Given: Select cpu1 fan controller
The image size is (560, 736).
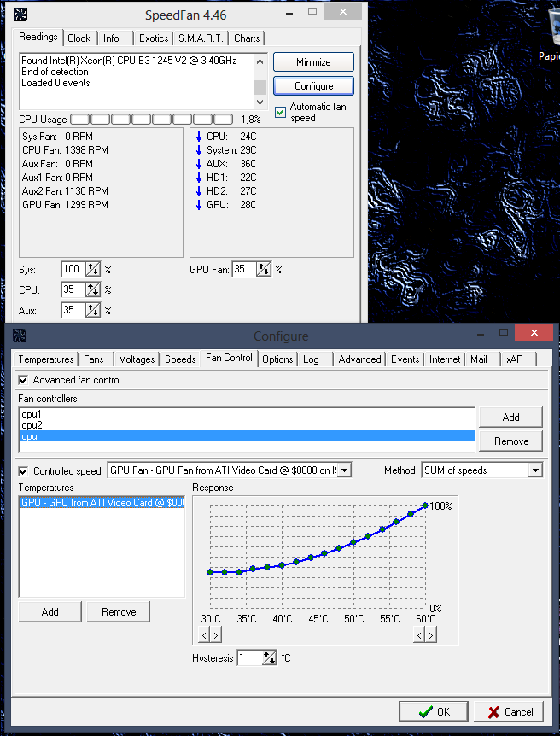Looking at the screenshot, I should 247,414.
